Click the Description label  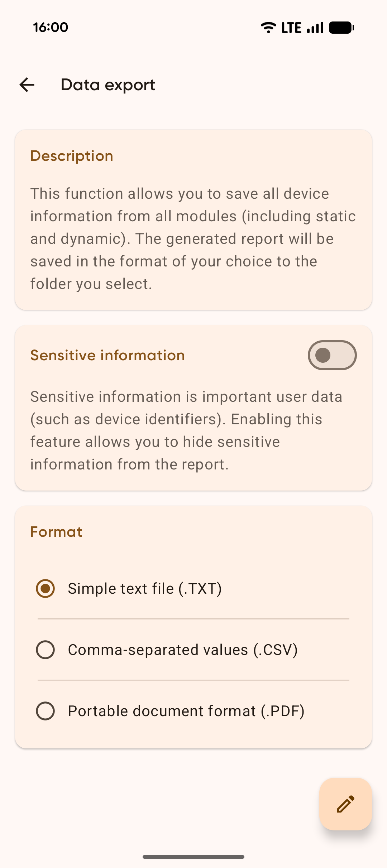coord(71,155)
